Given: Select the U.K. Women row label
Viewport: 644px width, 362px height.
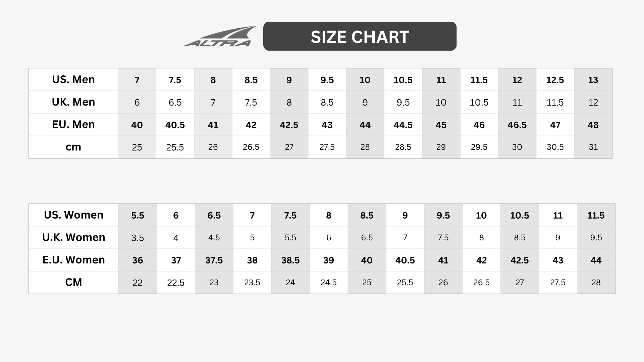Looking at the screenshot, I should 73,238.
